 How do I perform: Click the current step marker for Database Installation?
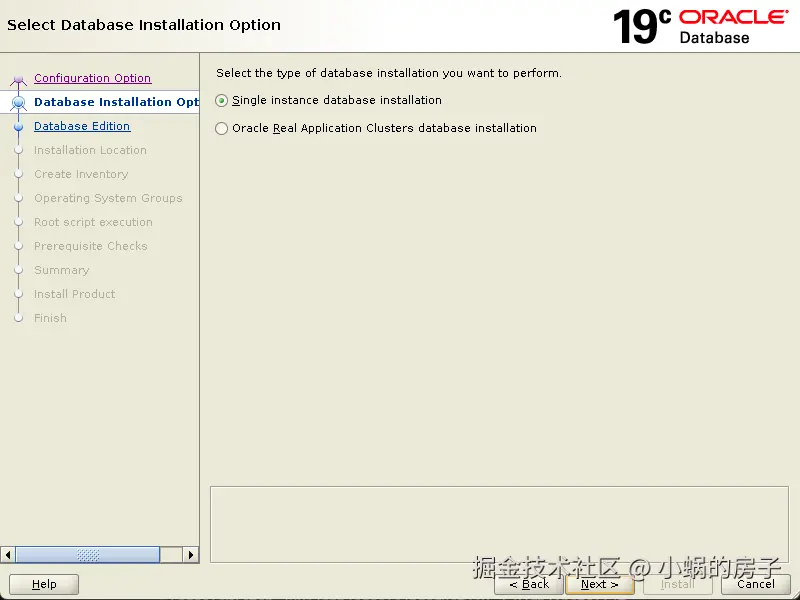(19, 103)
